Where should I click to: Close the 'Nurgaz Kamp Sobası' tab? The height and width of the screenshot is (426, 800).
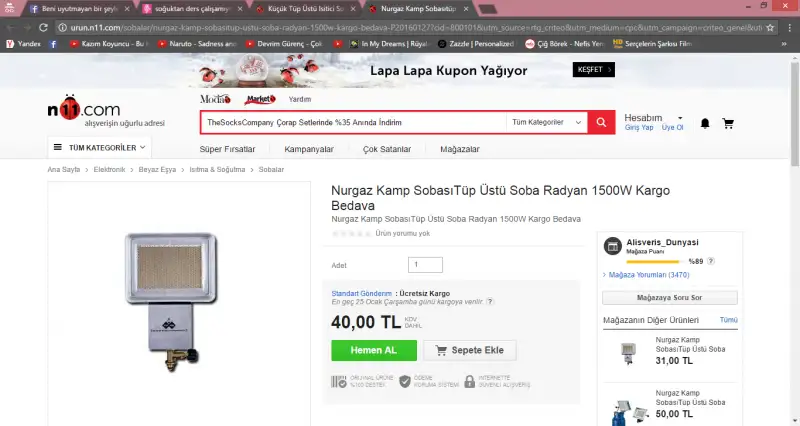(466, 9)
